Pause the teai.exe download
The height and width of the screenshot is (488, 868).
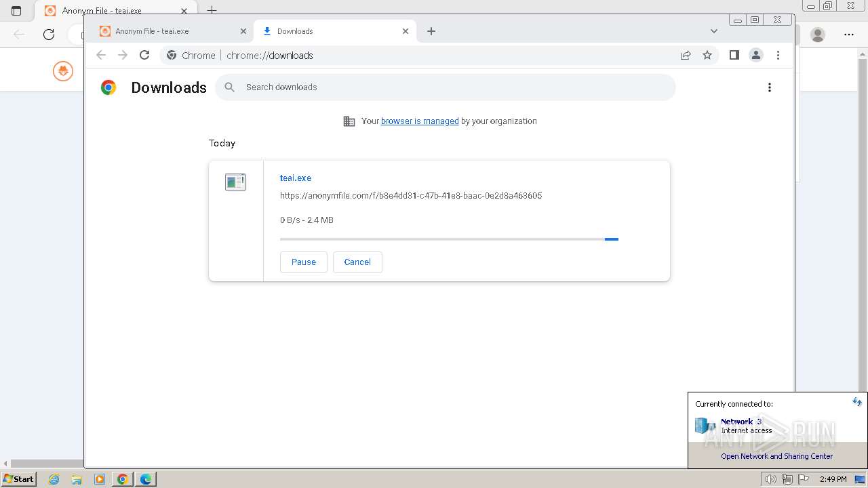(304, 262)
